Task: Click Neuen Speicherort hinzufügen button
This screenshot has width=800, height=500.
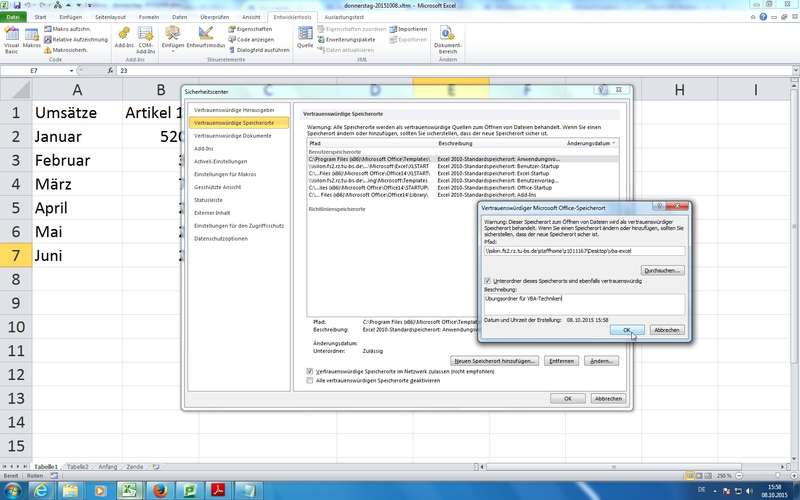Action: tap(494, 361)
